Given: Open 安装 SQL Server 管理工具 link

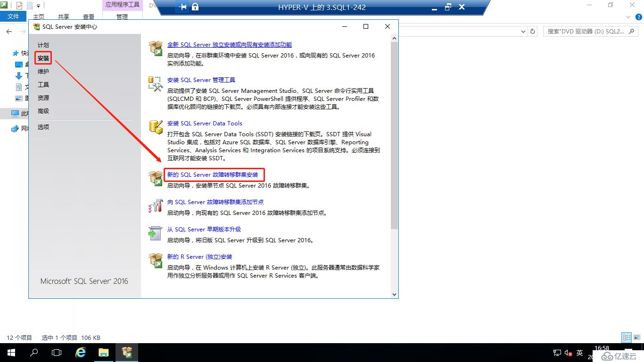Looking at the screenshot, I should pyautogui.click(x=201, y=80).
